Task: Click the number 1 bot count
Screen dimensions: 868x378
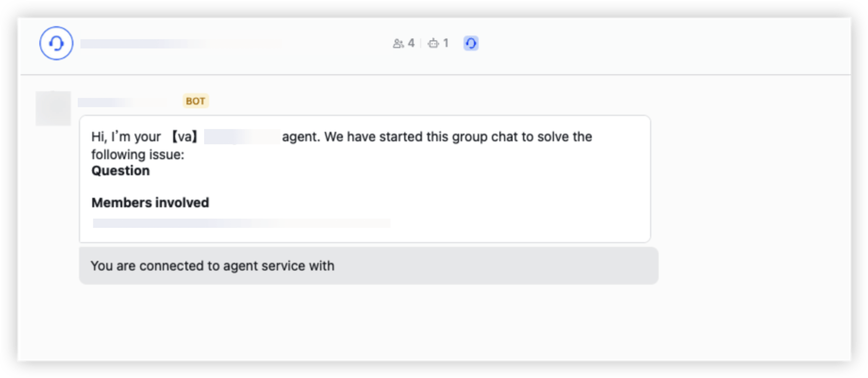Action: pos(446,43)
